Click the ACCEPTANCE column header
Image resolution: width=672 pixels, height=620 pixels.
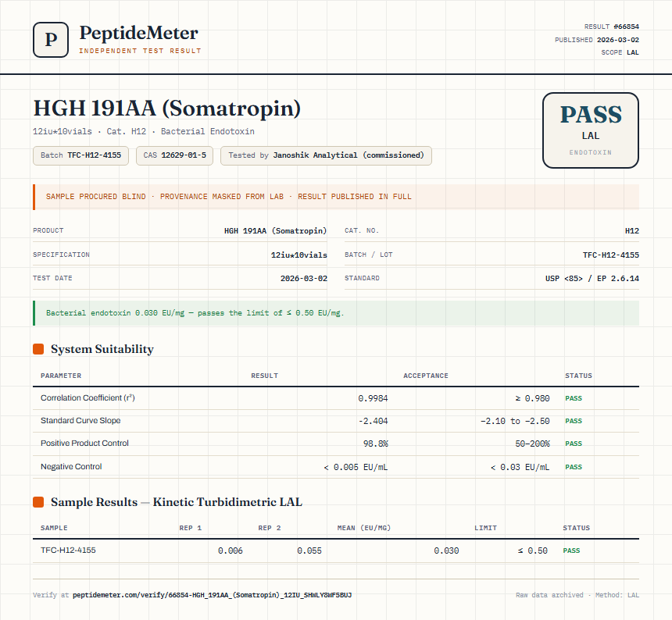pos(426,376)
